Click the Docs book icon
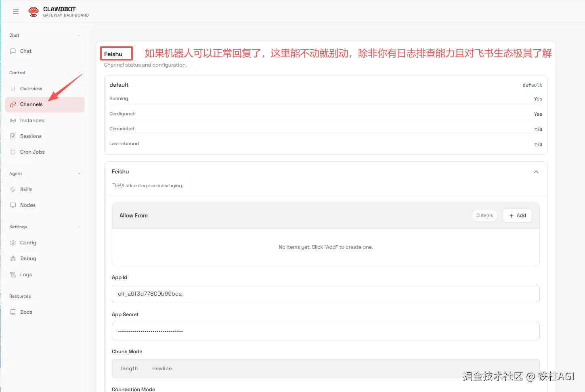The width and height of the screenshot is (585, 392). (13, 312)
